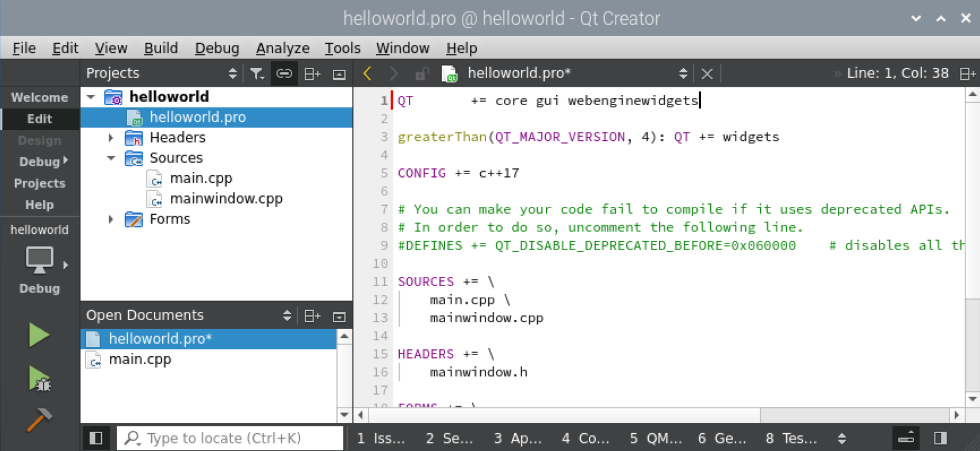
Task: Open the Edit menu
Action: [x=65, y=48]
